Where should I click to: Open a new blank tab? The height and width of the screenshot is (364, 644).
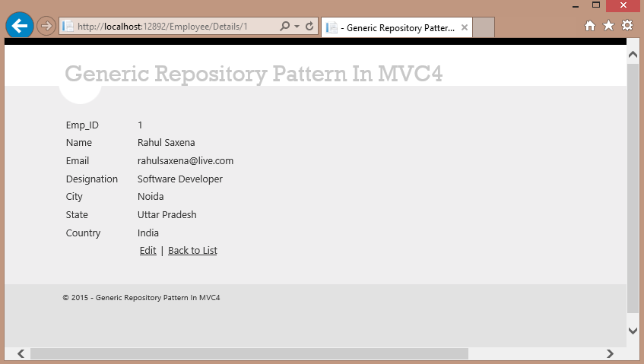point(484,27)
